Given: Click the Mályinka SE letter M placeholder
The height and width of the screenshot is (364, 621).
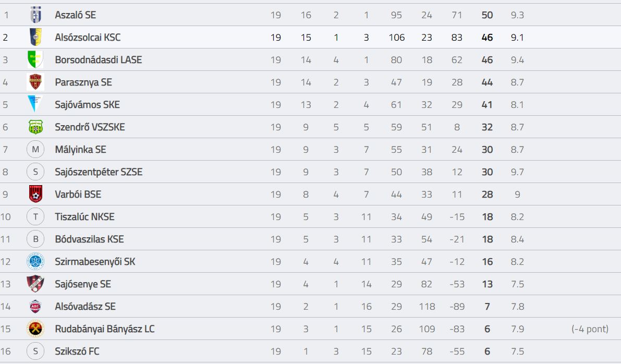Looking at the screenshot, I should [x=35, y=149].
